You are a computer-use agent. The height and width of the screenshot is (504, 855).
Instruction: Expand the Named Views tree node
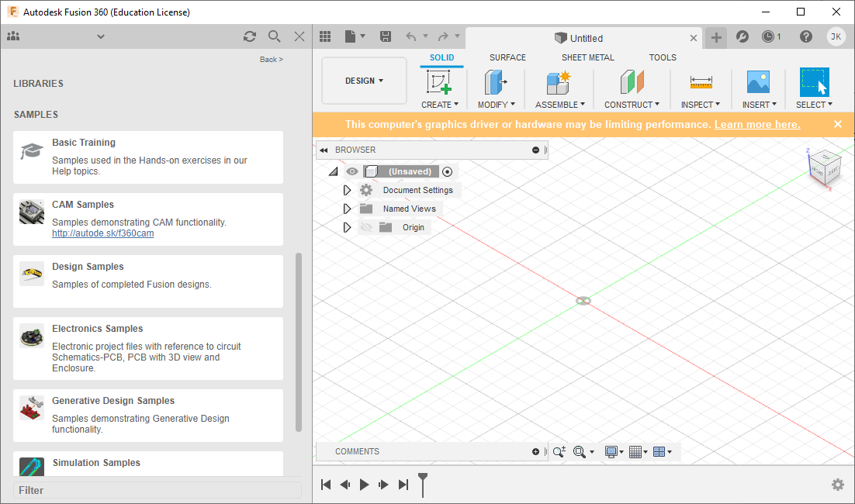[347, 209]
